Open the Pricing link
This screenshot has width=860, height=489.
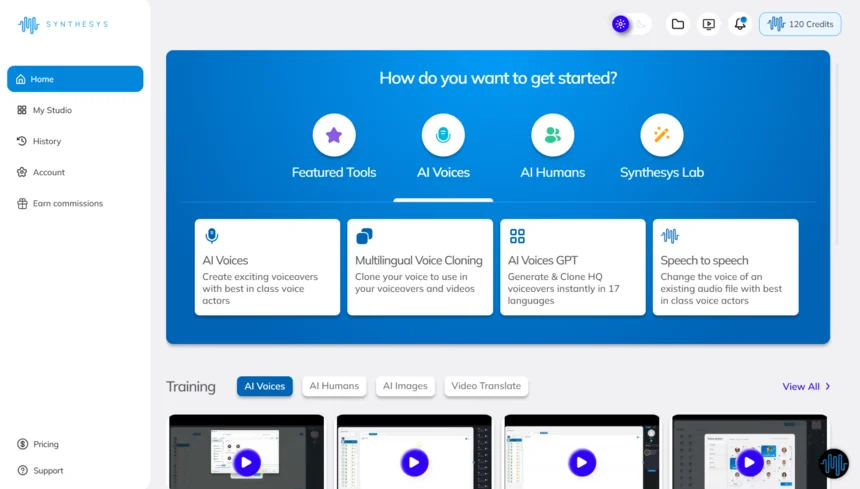tap(38, 444)
